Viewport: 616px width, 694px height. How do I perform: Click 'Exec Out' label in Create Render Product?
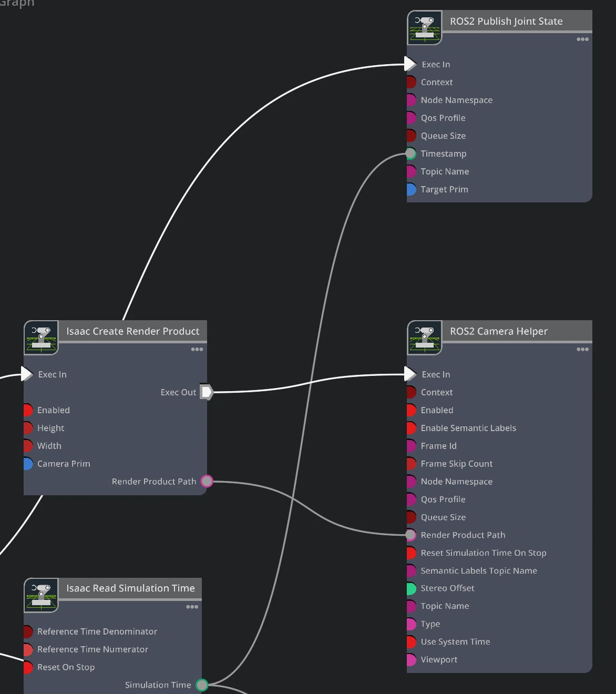point(178,392)
